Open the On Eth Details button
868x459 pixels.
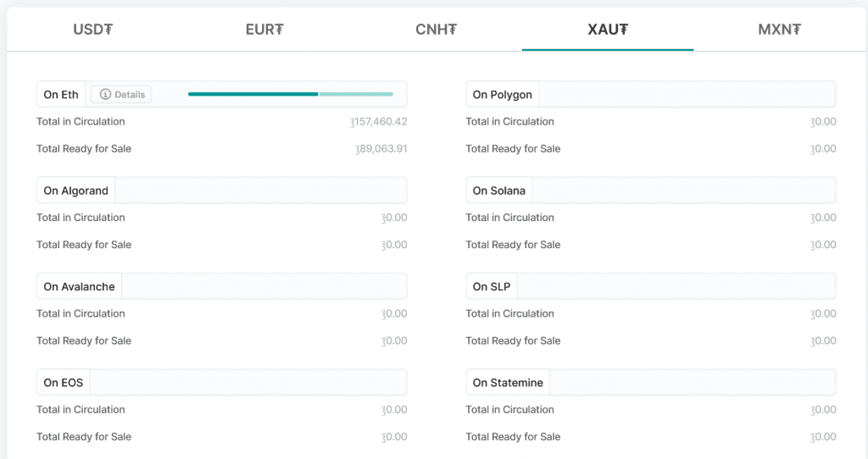pos(121,95)
